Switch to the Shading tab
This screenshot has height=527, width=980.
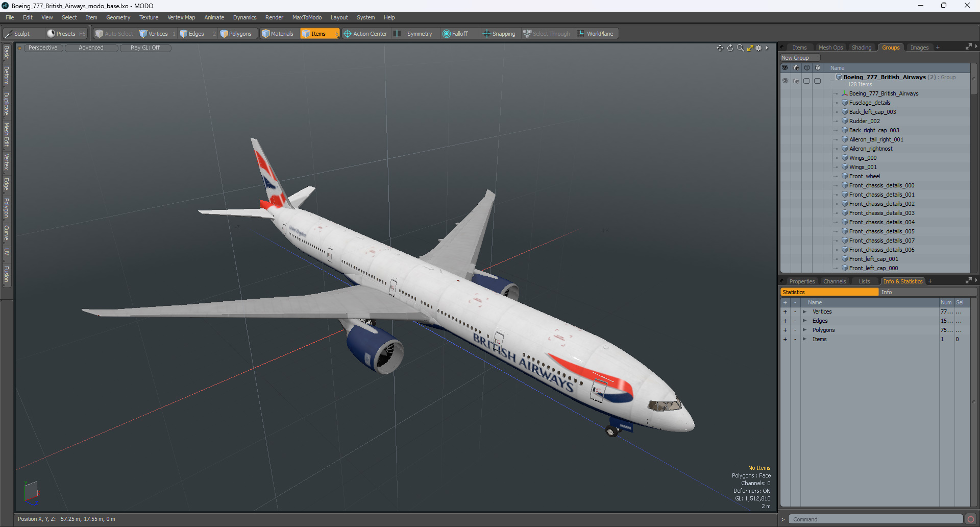point(862,47)
